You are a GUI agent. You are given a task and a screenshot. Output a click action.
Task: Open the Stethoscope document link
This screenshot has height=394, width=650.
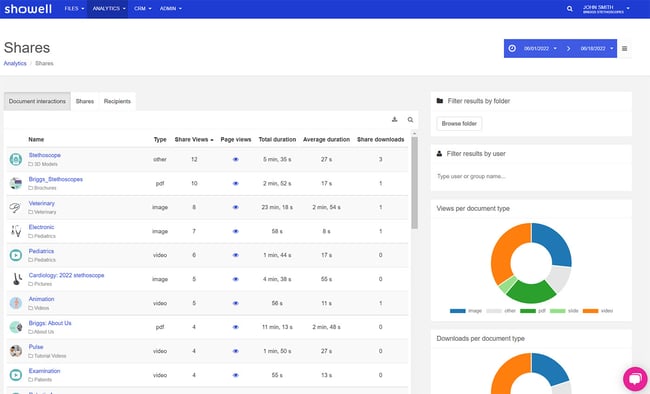[x=44, y=155]
